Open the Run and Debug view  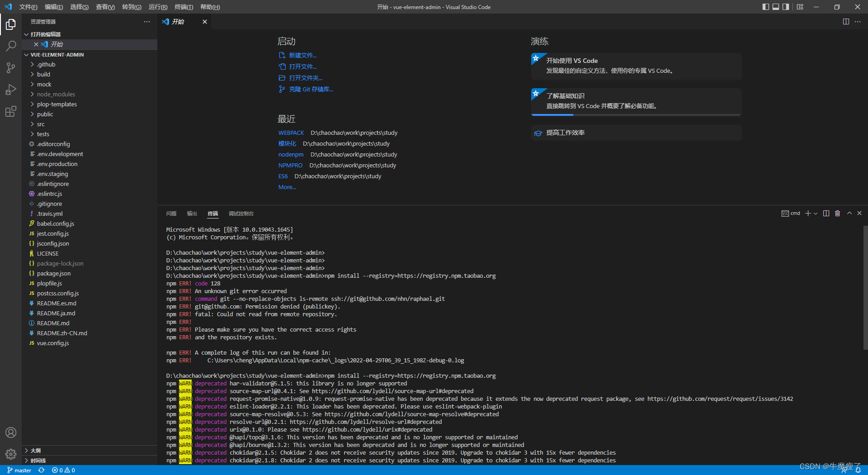tap(11, 90)
